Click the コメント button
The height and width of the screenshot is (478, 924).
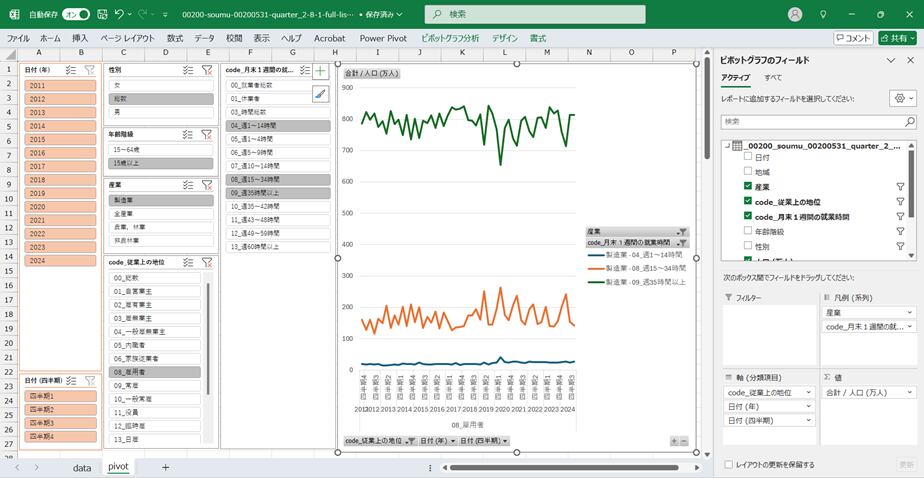[x=853, y=38]
